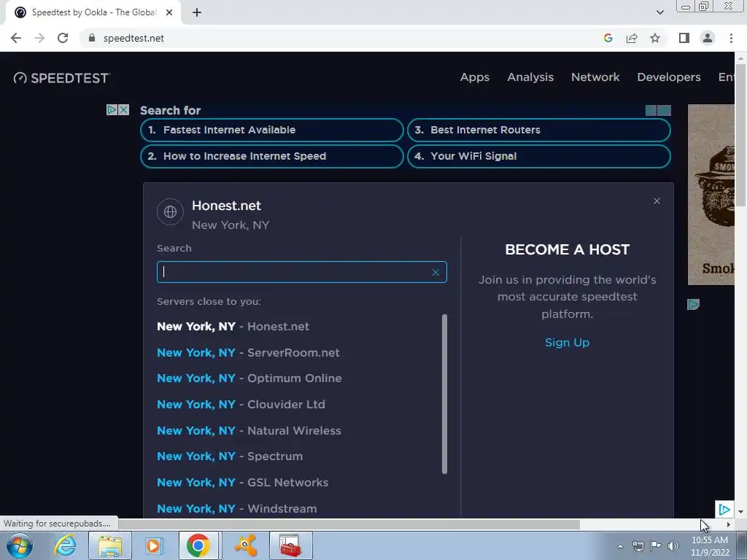The image size is (747, 560).
Task: Select the Speedtest by Ookla tab
Action: coord(93,13)
